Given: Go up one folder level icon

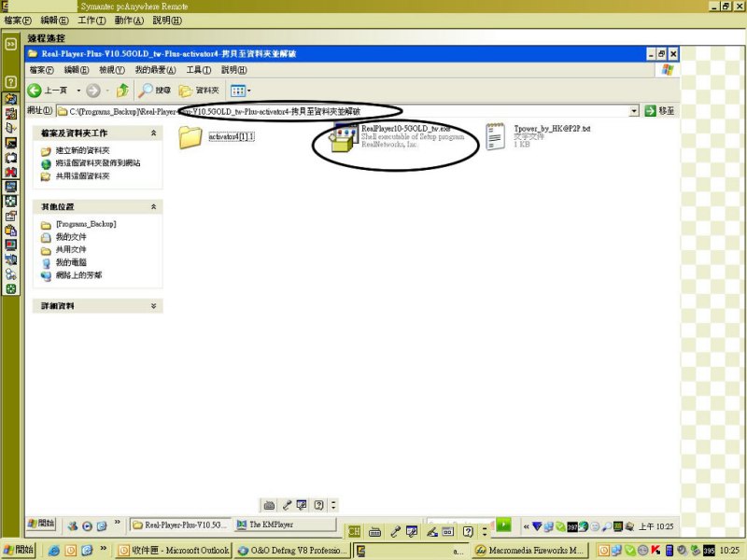Looking at the screenshot, I should tap(123, 90).
